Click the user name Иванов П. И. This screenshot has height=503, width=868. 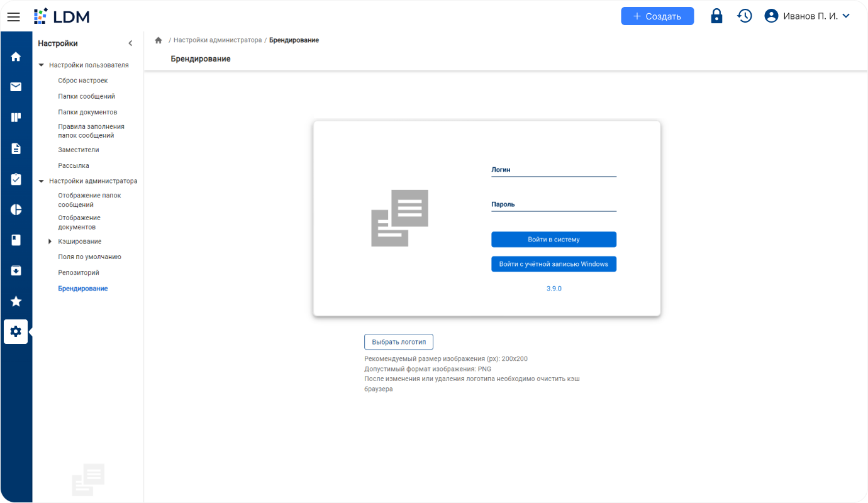[810, 16]
